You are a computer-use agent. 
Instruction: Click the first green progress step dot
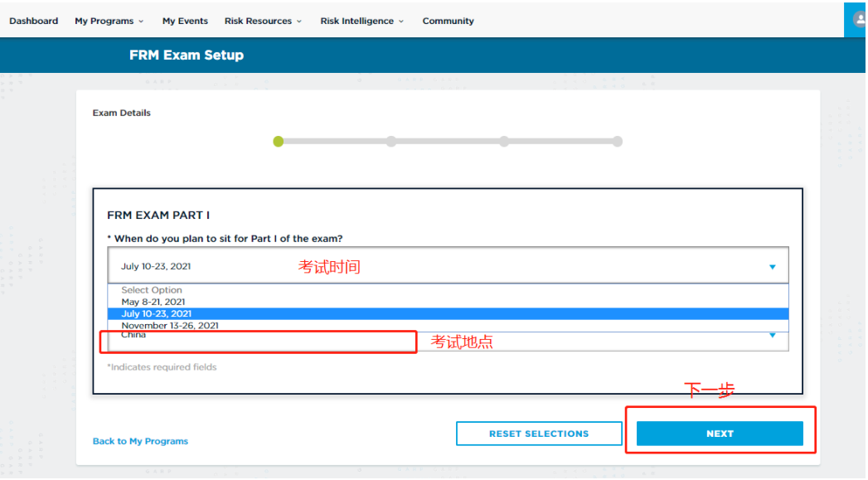pyautogui.click(x=279, y=142)
